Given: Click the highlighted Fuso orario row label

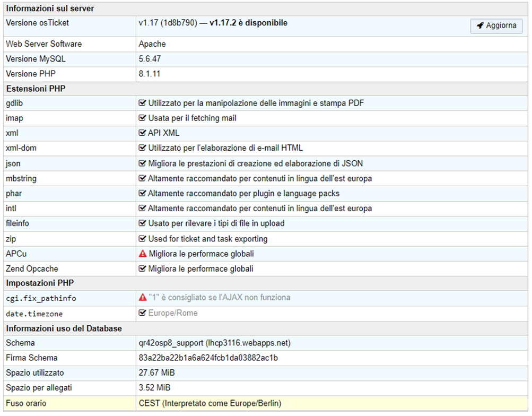Looking at the screenshot, I should pyautogui.click(x=26, y=403).
